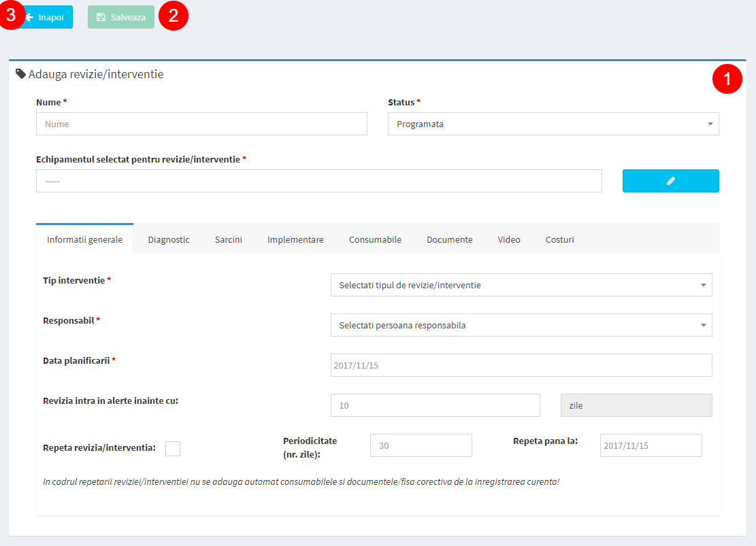Click the Inapoi back button
Viewport: 756px width, 546px height.
click(x=46, y=18)
